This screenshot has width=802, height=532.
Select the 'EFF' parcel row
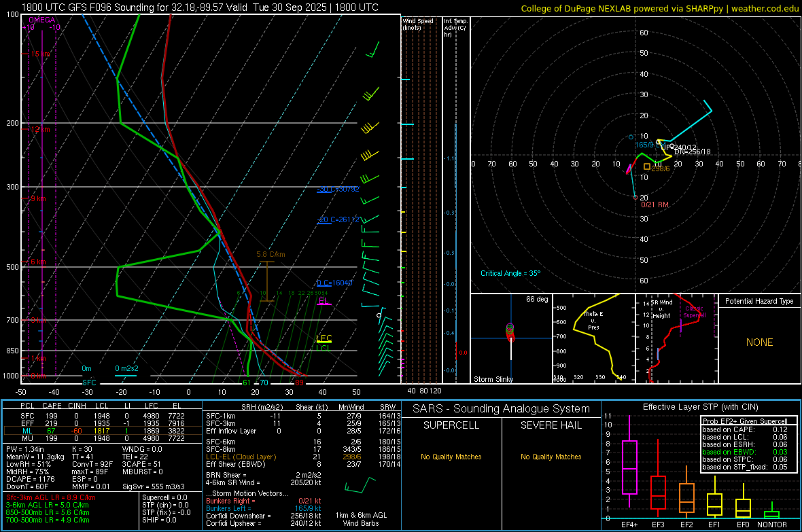coord(103,423)
